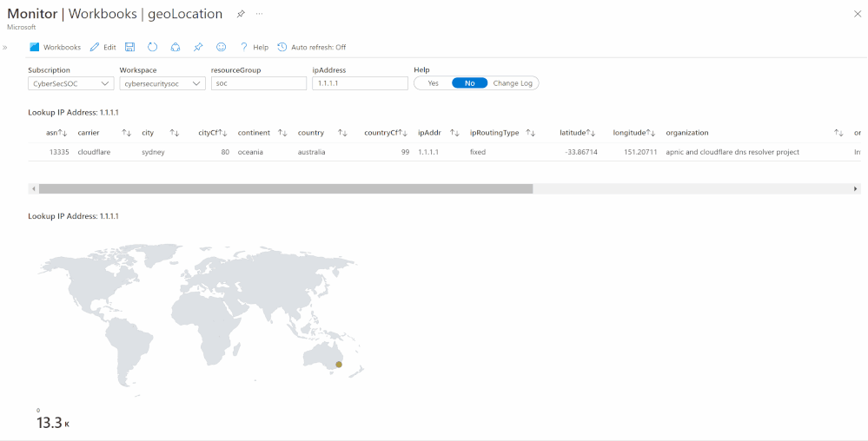Image resolution: width=868 pixels, height=441 pixels.
Task: Open the Subscription dropdown showing CyberSecSOC
Action: tap(71, 83)
